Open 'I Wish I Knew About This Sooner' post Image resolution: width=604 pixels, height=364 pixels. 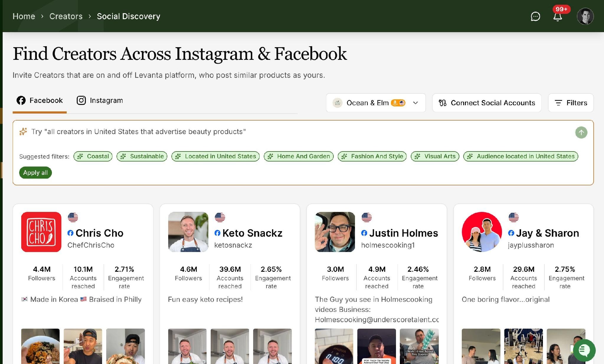419,346
